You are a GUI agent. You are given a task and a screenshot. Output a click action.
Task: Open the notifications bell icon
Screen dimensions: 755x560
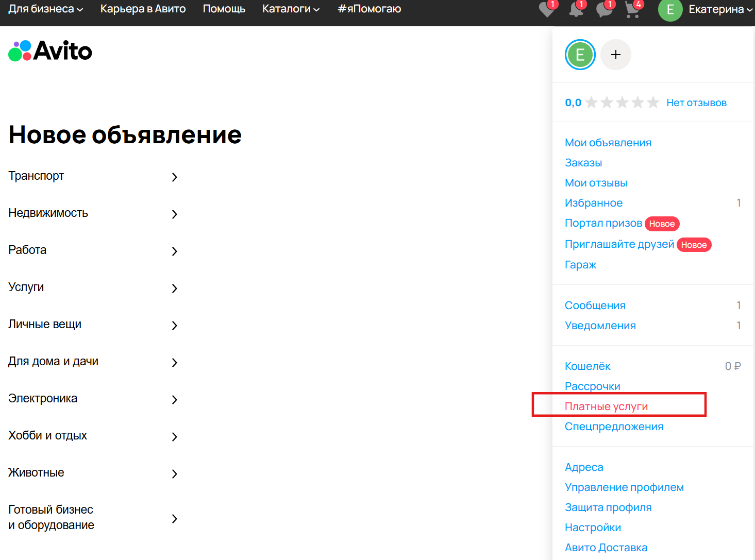point(576,10)
